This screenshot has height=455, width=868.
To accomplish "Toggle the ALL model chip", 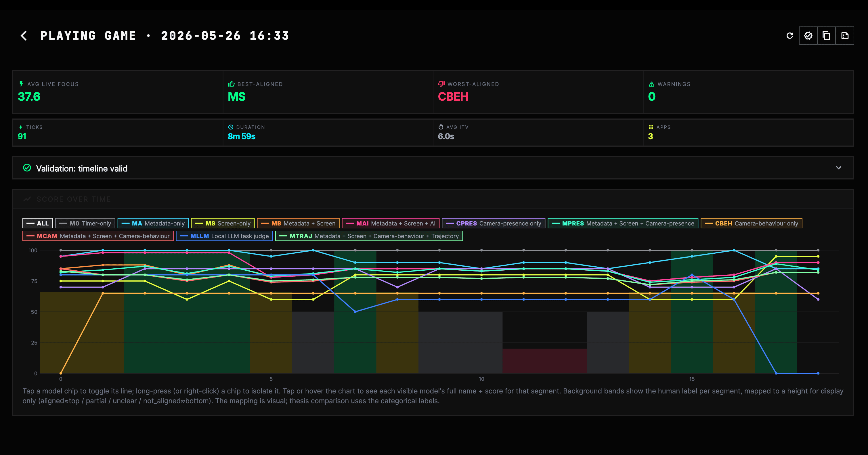I will tap(38, 223).
